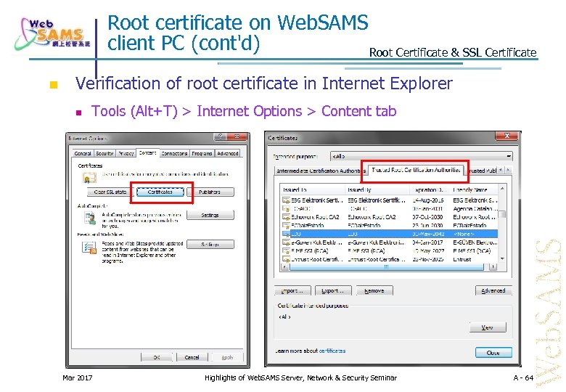566x392 pixels.
Task: Click the Export... button
Action: point(334,290)
